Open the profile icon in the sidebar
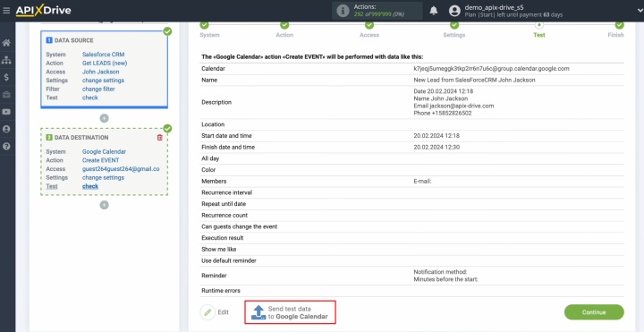The image size is (644, 332). tap(6, 129)
